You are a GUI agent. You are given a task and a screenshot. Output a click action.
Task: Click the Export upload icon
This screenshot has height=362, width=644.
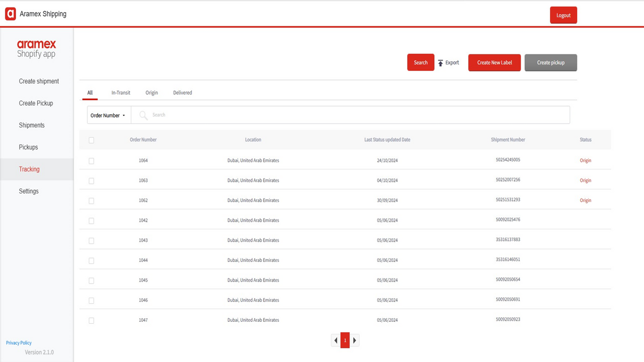click(x=440, y=63)
